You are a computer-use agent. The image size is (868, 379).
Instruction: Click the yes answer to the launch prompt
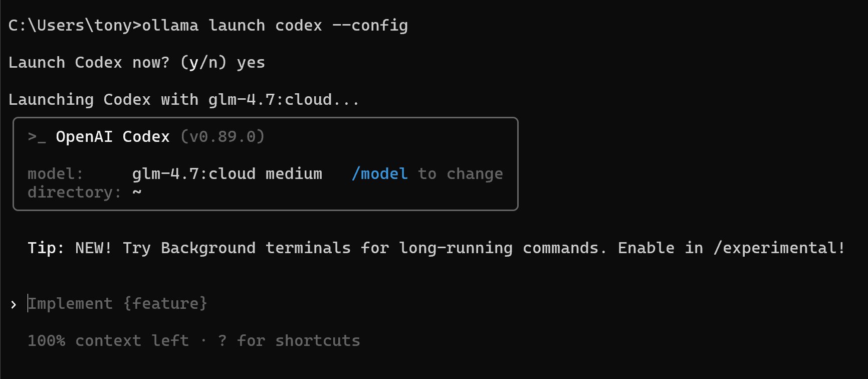click(251, 63)
